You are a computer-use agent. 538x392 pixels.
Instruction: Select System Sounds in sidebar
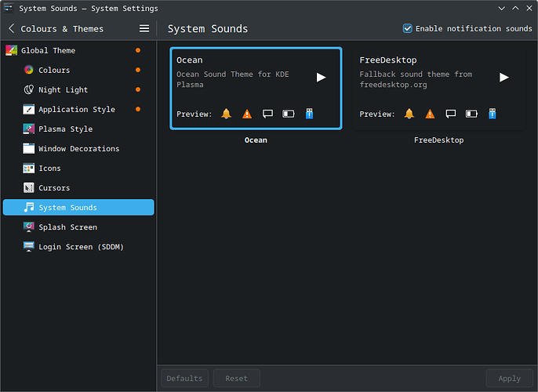(x=78, y=208)
